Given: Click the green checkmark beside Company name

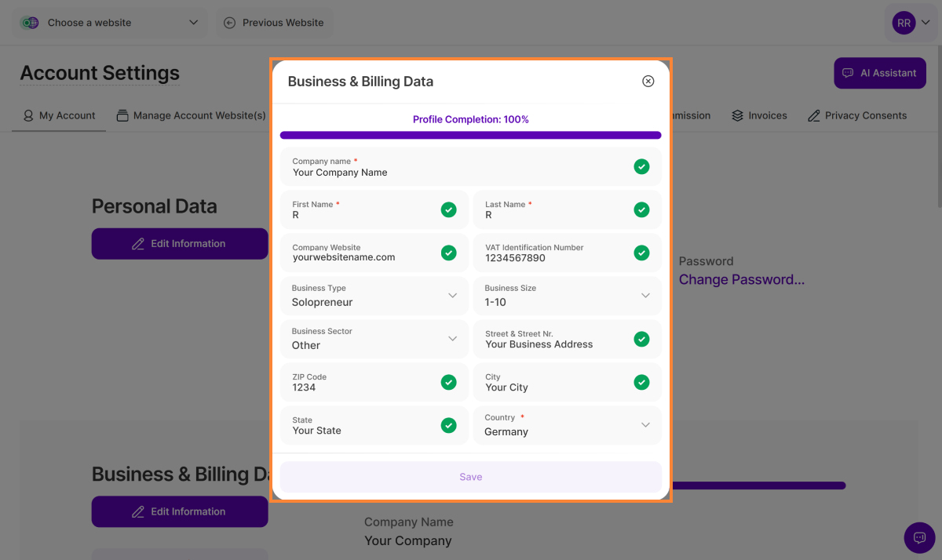Looking at the screenshot, I should tap(641, 166).
